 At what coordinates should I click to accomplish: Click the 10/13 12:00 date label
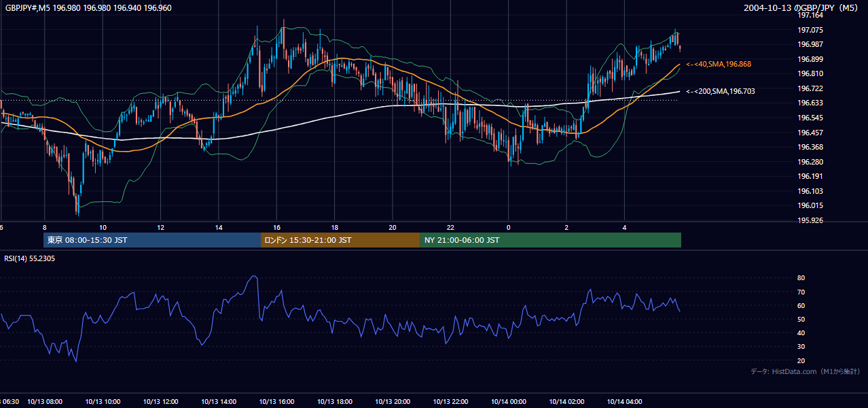click(161, 401)
